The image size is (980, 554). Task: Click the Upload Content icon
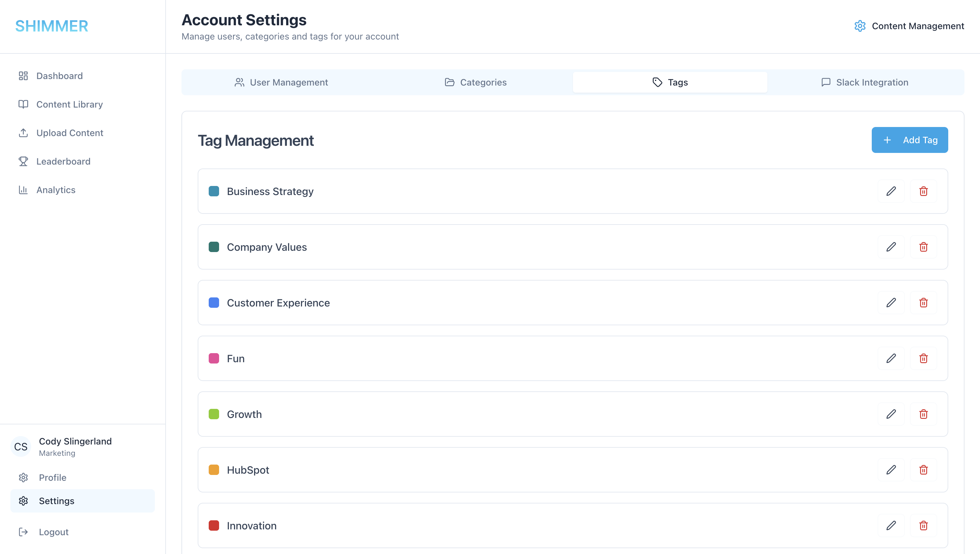point(23,133)
